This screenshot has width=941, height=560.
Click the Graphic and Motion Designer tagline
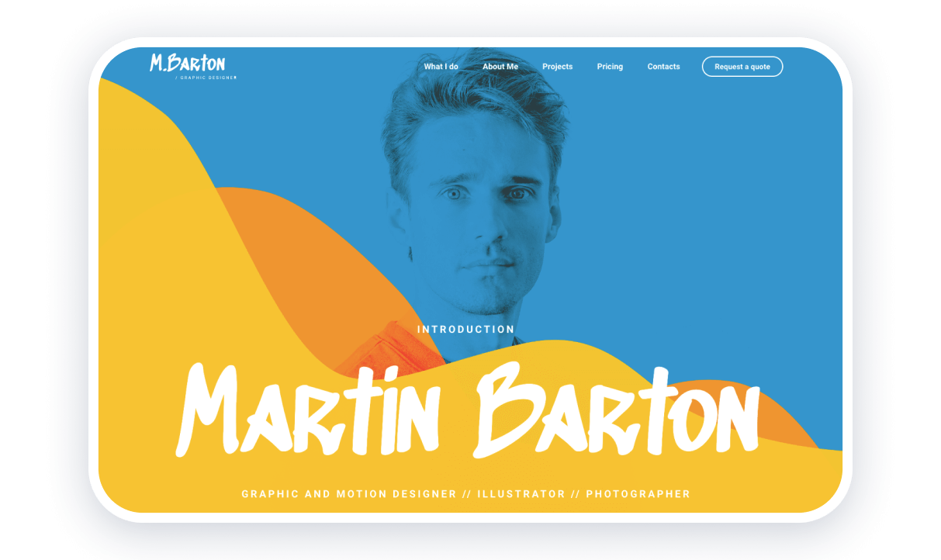click(x=347, y=494)
